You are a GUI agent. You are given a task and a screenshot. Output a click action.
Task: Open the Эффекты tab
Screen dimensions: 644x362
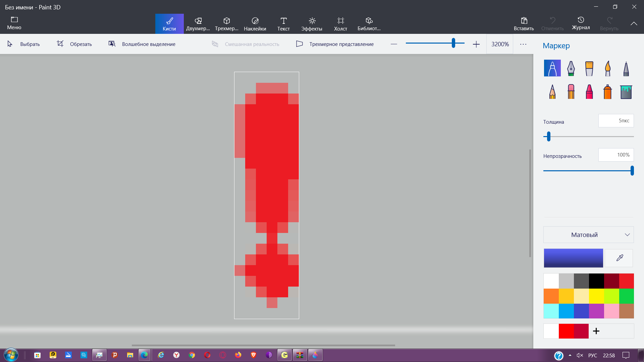pos(312,24)
